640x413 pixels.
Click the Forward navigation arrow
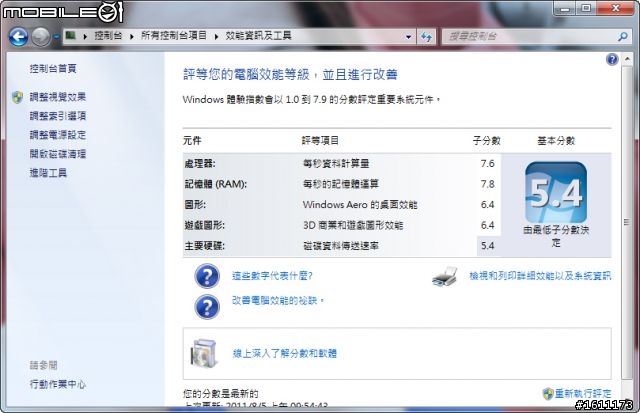(40, 37)
